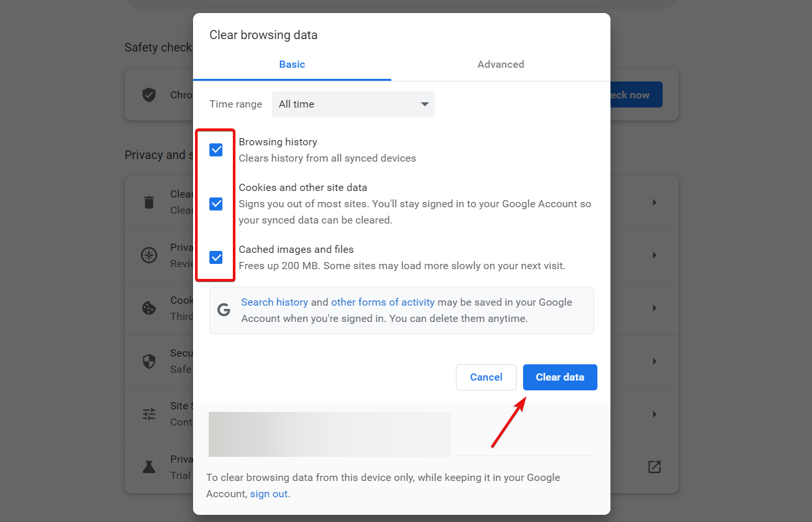
Task: Click the Security shield icon
Action: pos(149,361)
